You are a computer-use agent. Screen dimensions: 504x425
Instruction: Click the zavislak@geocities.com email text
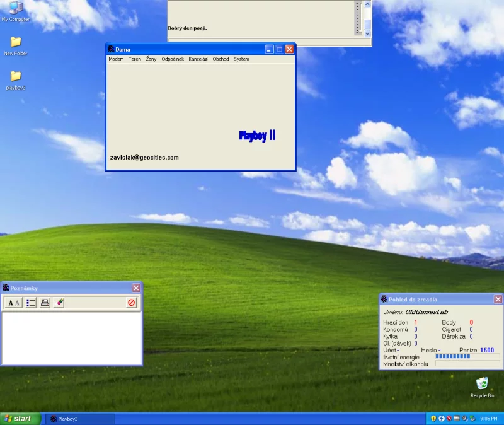[x=144, y=158]
